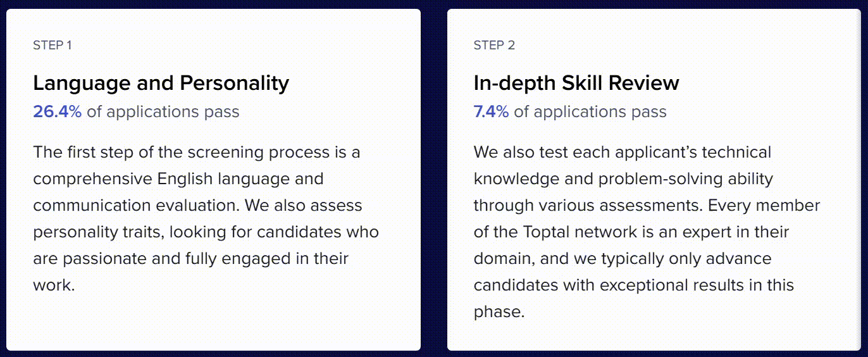868x357 pixels.
Task: Click the STEP 2 label
Action: (494, 46)
